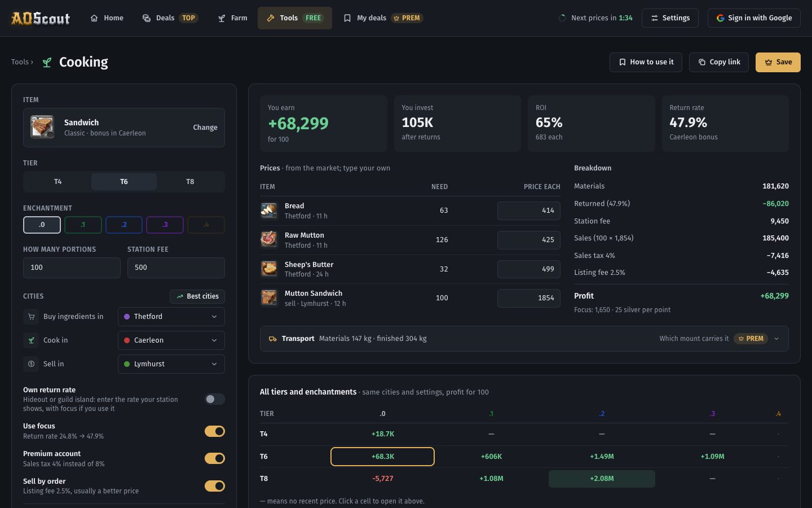Go to the Farm nav item
This screenshot has height=508, width=812.
pos(233,18)
